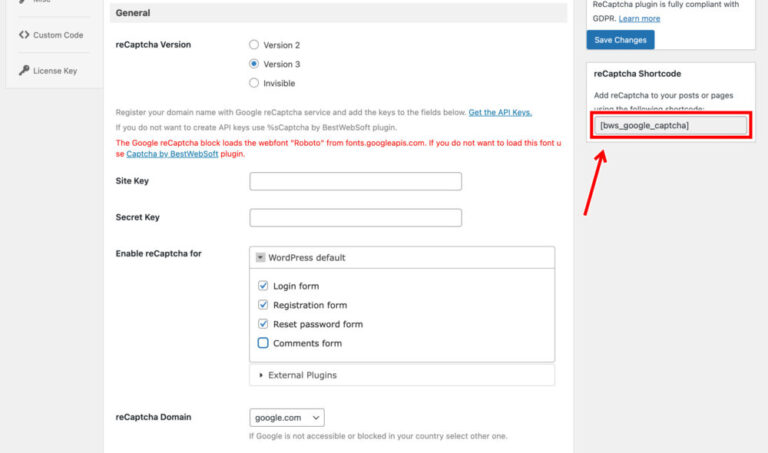This screenshot has width=768, height=453.
Task: Enable the Comments form checkbox
Action: (263, 343)
